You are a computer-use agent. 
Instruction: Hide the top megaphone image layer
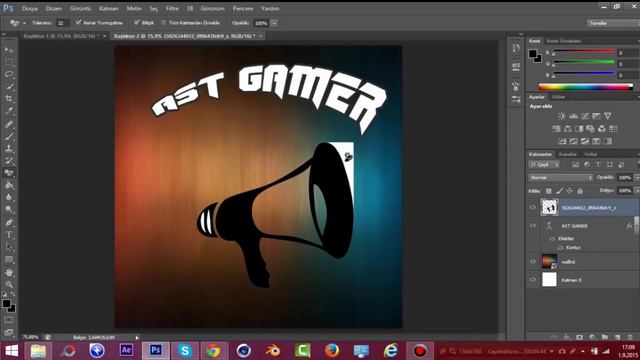533,207
